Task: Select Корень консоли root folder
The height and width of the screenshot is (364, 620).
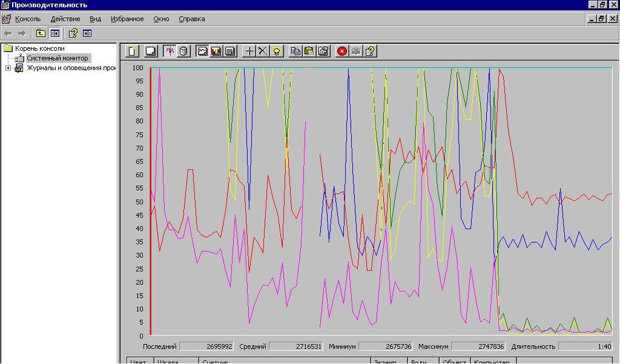Action: (39, 48)
